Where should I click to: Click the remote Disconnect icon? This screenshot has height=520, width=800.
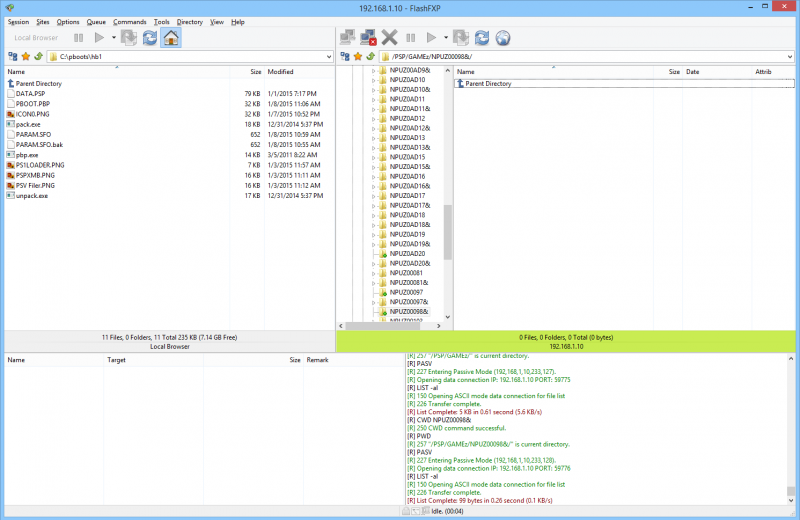[368, 38]
